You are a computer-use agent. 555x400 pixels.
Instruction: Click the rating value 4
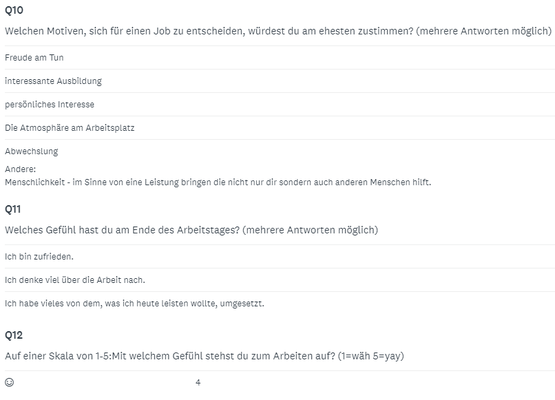coord(198,382)
